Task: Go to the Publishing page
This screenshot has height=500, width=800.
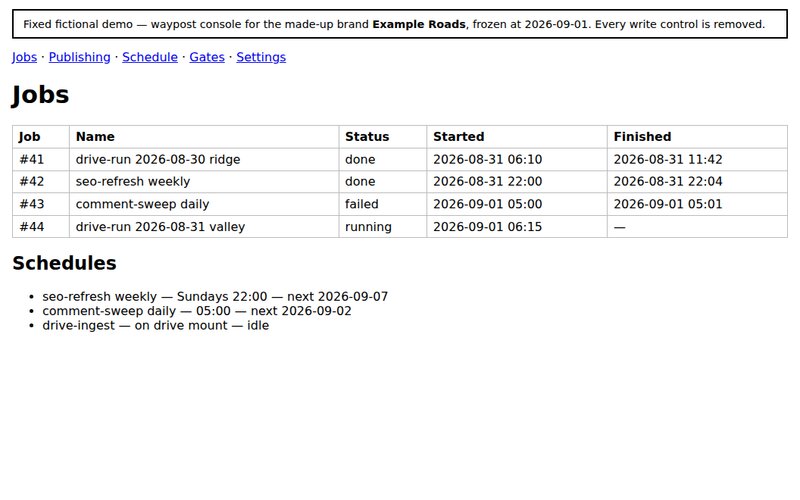Action: coord(80,57)
